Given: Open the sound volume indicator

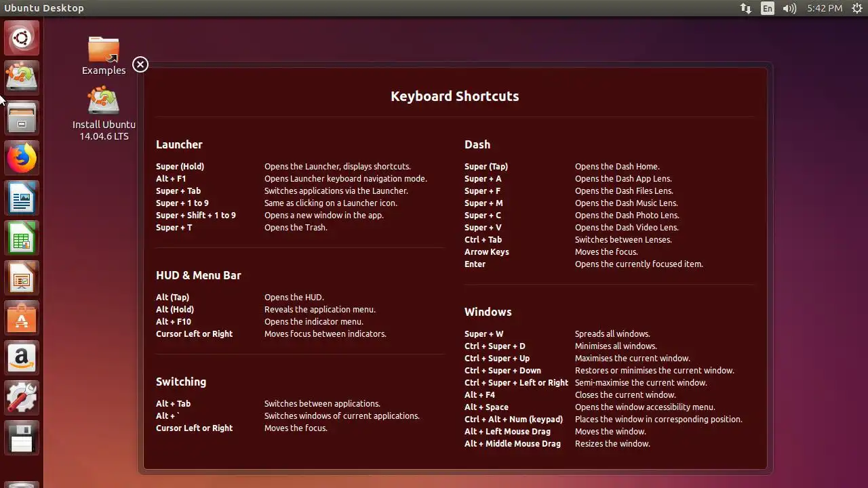Looking at the screenshot, I should point(789,8).
